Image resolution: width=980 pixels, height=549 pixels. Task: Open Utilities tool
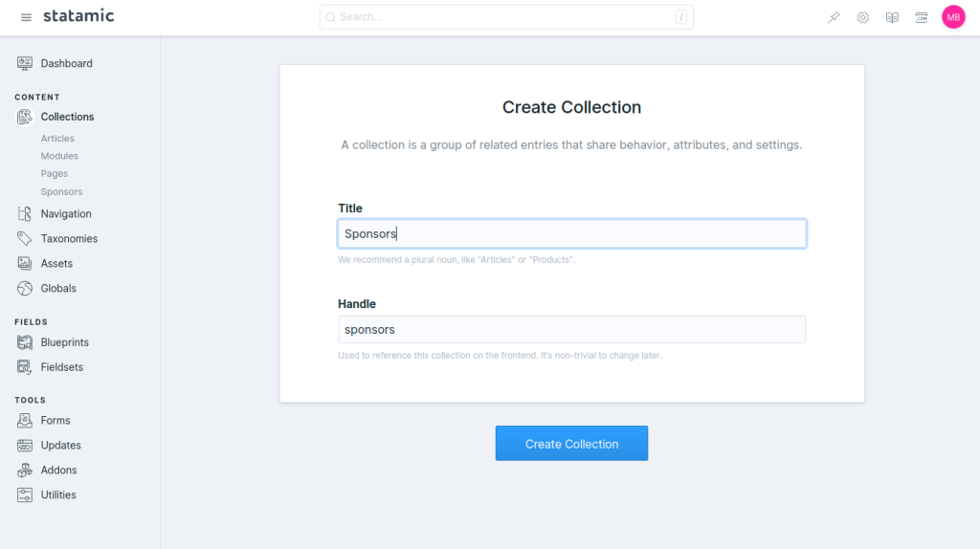click(58, 494)
